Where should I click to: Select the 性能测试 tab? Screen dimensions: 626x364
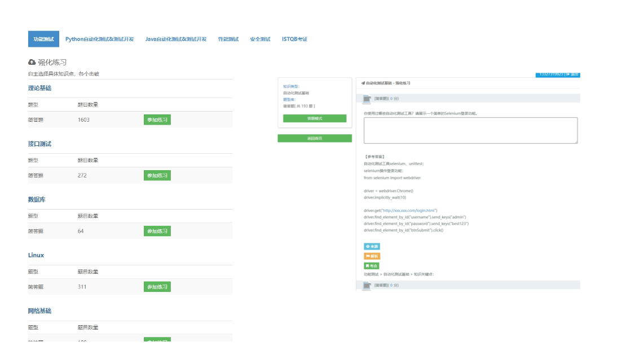pos(228,39)
